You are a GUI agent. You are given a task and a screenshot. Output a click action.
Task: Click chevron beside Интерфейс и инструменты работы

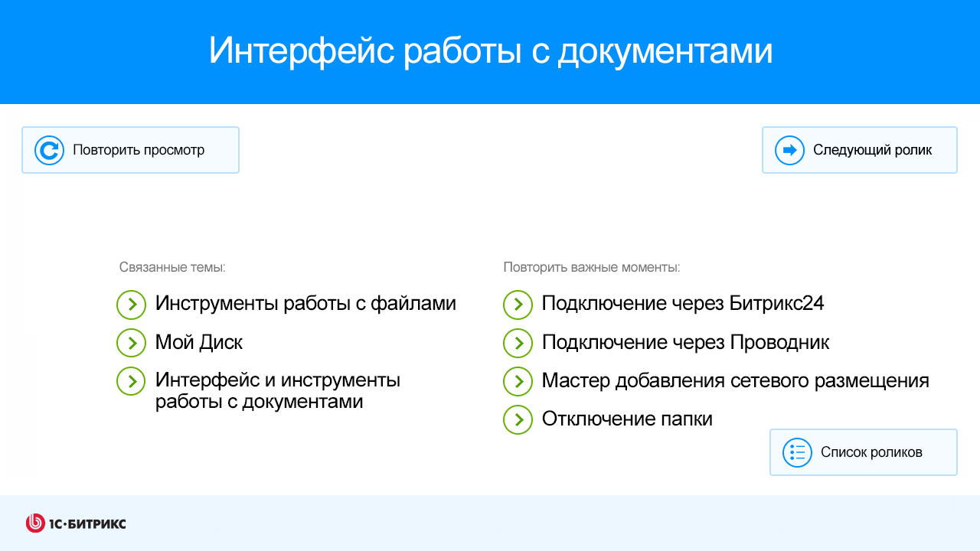pyautogui.click(x=131, y=381)
